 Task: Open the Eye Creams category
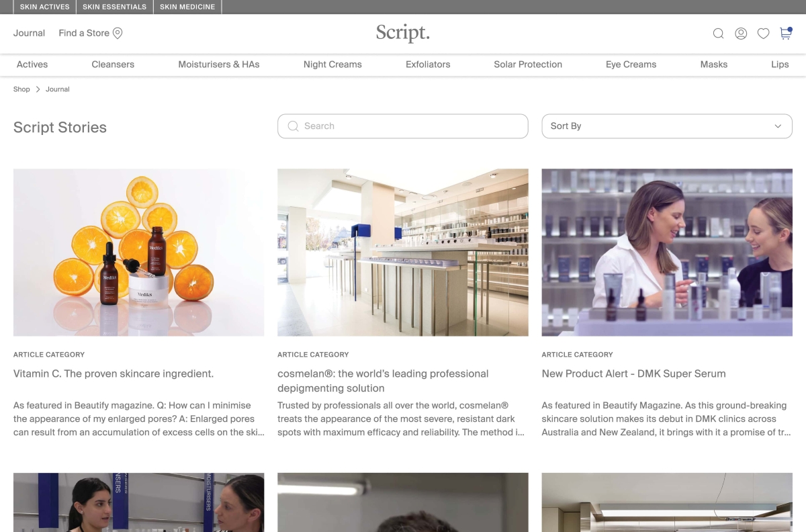click(x=631, y=64)
